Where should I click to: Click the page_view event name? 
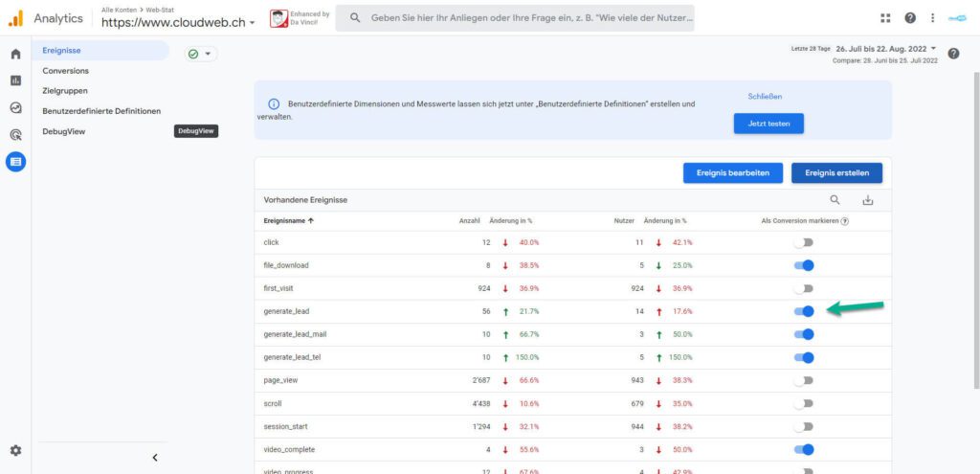(279, 380)
